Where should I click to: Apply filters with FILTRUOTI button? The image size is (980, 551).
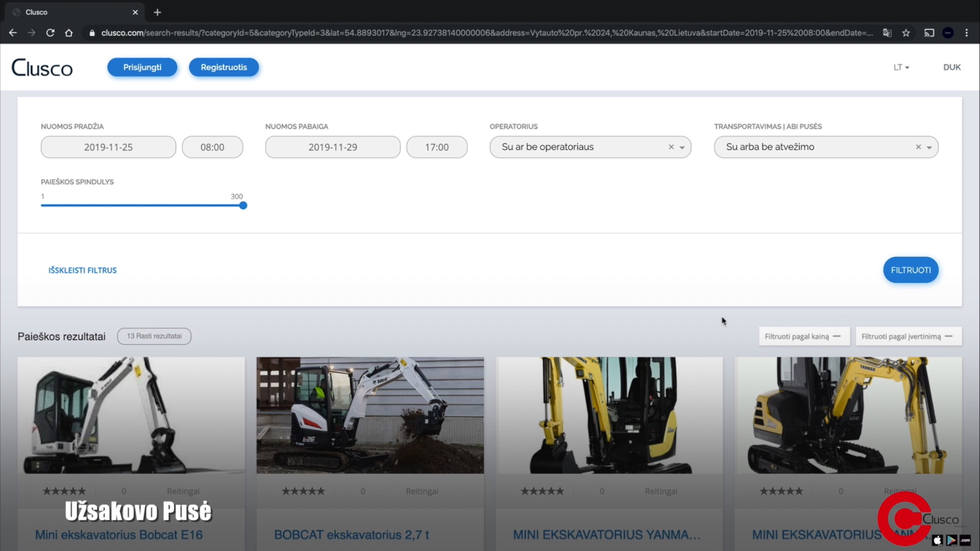click(x=911, y=270)
